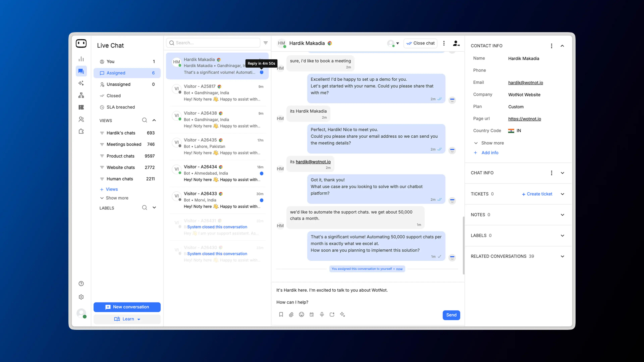644x362 pixels.
Task: Select the SLA breached inbox
Action: [127, 107]
